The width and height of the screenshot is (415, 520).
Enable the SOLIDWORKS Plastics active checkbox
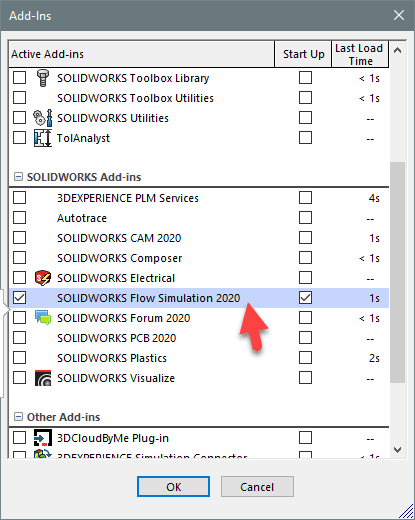[19, 358]
